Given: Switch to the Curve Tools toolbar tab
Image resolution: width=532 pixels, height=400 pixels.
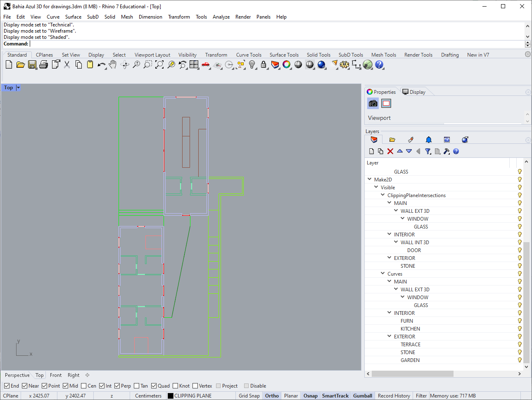Looking at the screenshot, I should pyautogui.click(x=249, y=55).
